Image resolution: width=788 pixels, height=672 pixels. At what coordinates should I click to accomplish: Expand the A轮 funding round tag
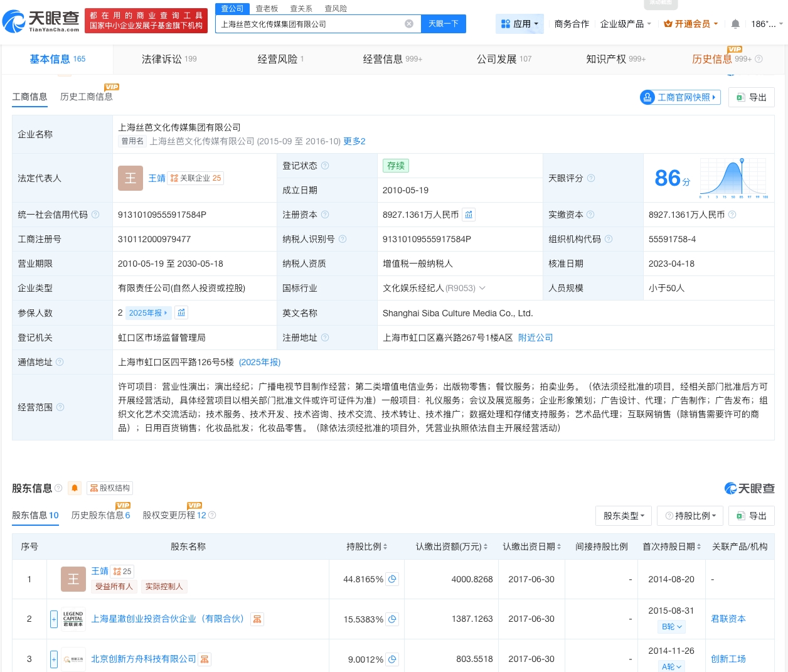[672, 667]
